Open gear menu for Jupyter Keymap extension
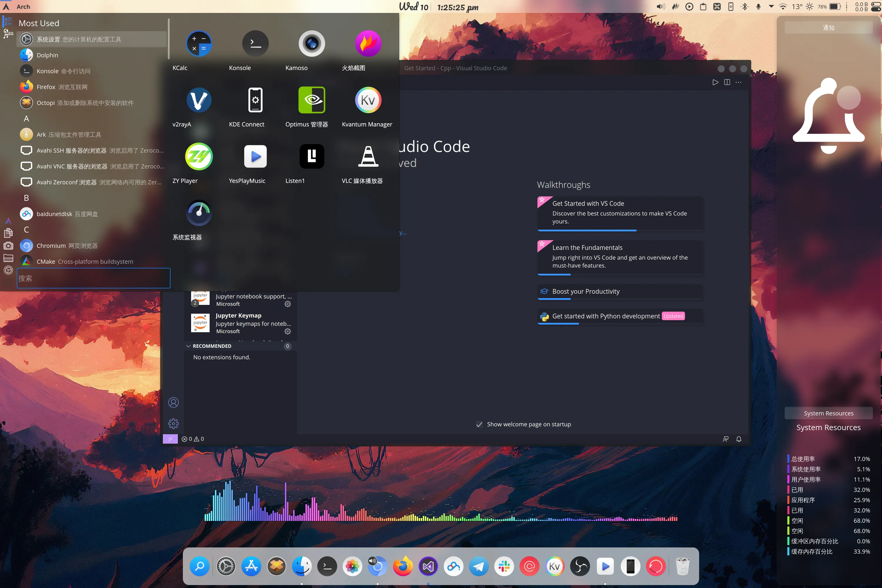The height and width of the screenshot is (588, 882). coord(288,331)
